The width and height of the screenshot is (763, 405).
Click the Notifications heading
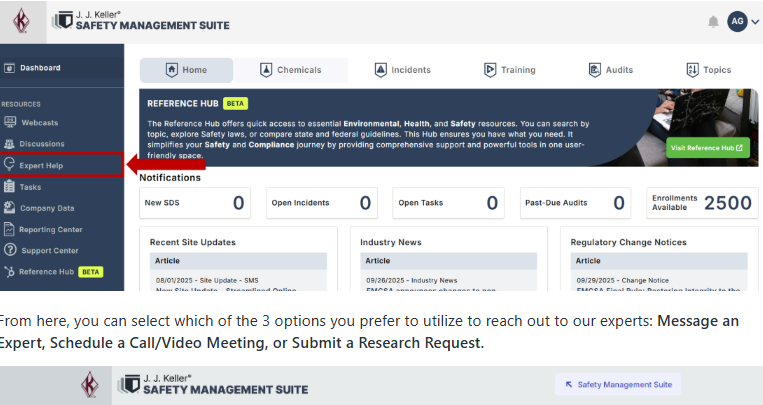170,178
